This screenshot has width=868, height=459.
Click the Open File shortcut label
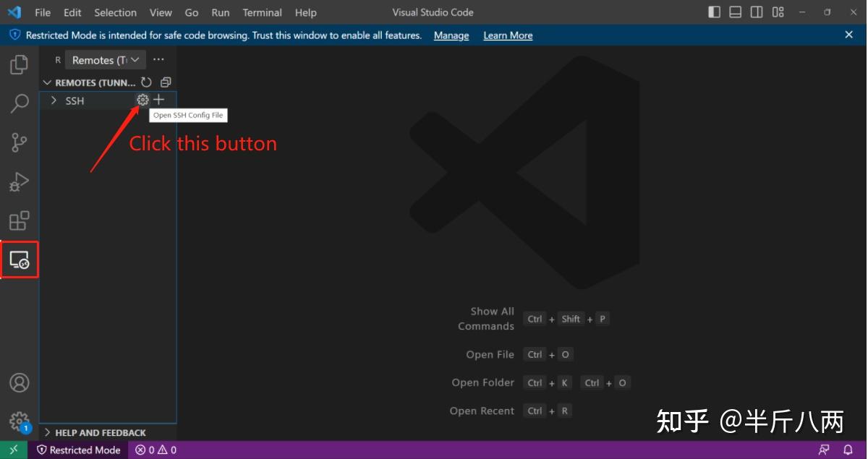pyautogui.click(x=490, y=354)
